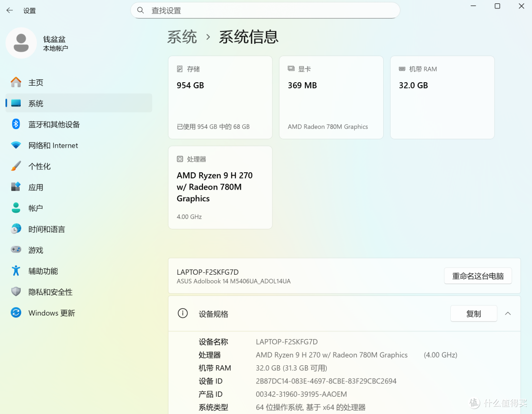Viewport: 532px width, 414px height.
Task: Click 重命名这台电脑 button
Action: pos(478,276)
